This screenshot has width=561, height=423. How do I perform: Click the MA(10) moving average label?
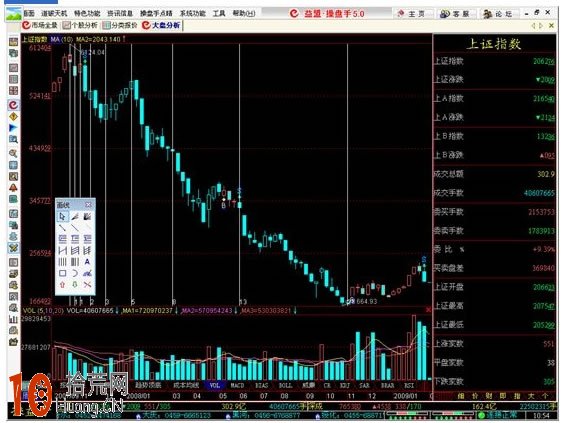62,39
